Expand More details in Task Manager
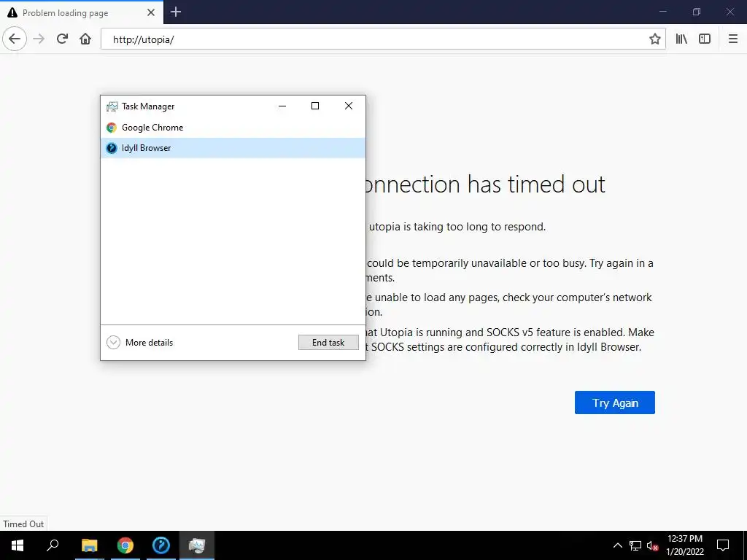 point(139,343)
